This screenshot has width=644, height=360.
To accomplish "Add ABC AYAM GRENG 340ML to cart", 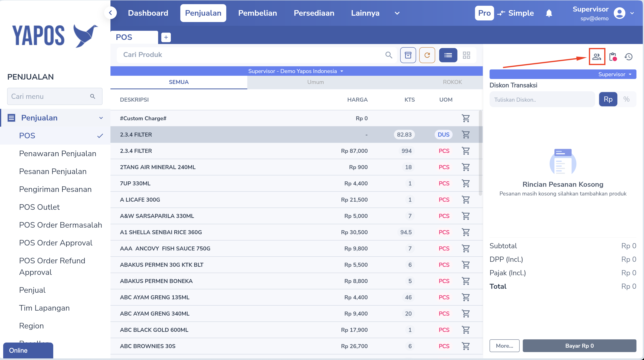I will point(465,313).
